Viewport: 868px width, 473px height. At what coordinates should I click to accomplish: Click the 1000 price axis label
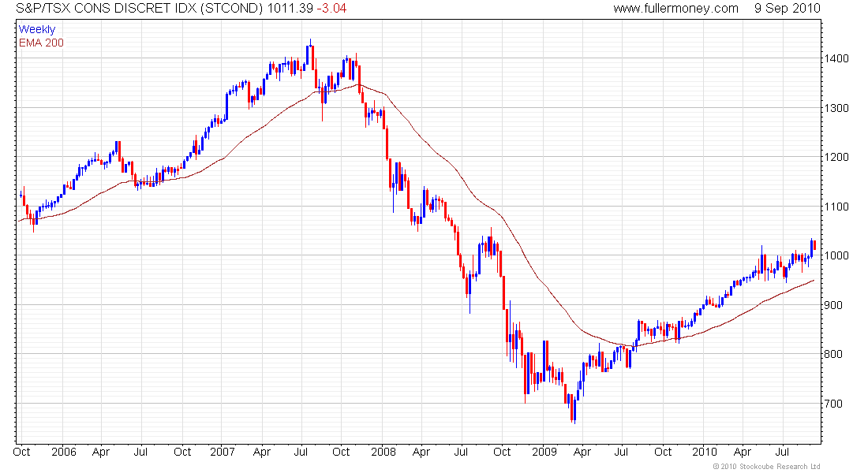(x=836, y=255)
